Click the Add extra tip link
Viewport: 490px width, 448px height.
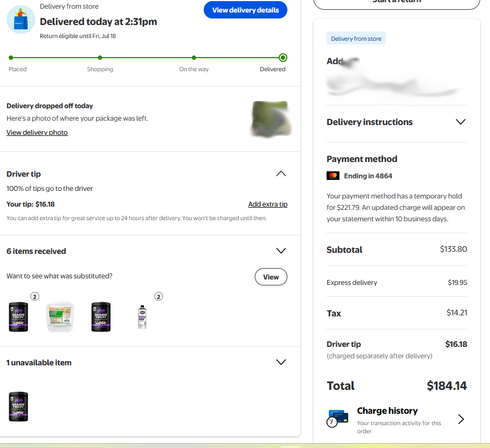click(268, 204)
